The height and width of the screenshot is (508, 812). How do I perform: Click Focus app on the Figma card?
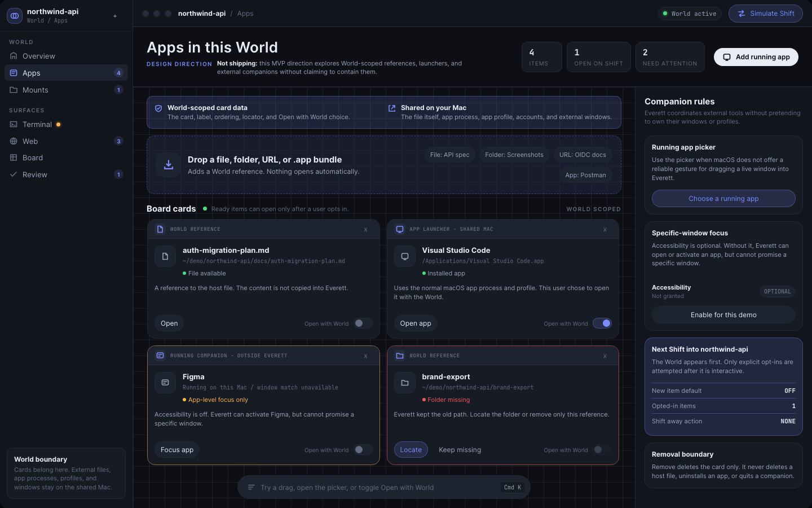click(x=177, y=450)
